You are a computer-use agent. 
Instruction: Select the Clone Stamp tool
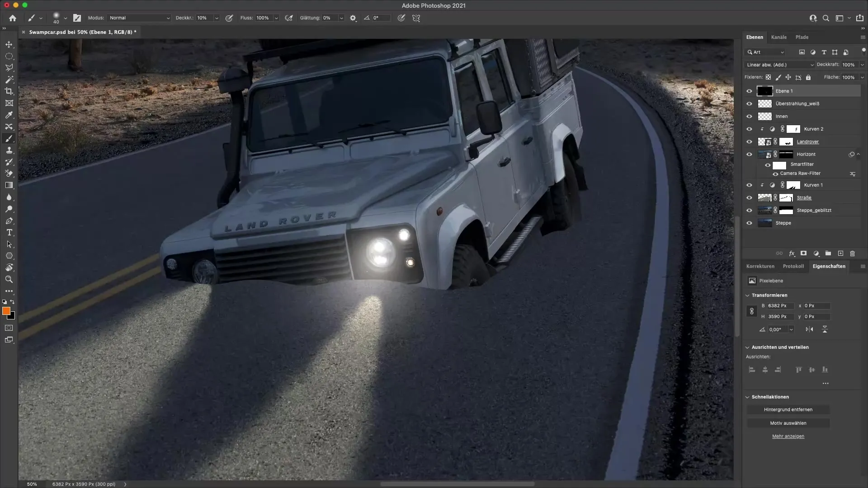(9, 150)
